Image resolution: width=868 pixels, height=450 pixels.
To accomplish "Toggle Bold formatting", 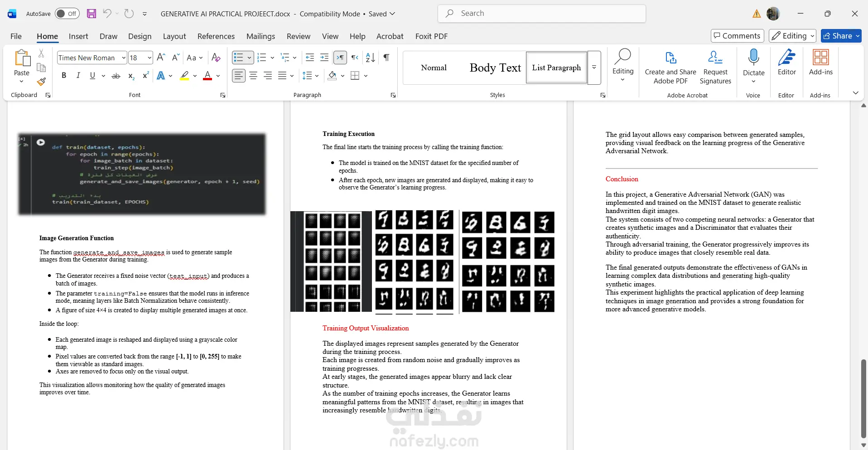I will 64,76.
